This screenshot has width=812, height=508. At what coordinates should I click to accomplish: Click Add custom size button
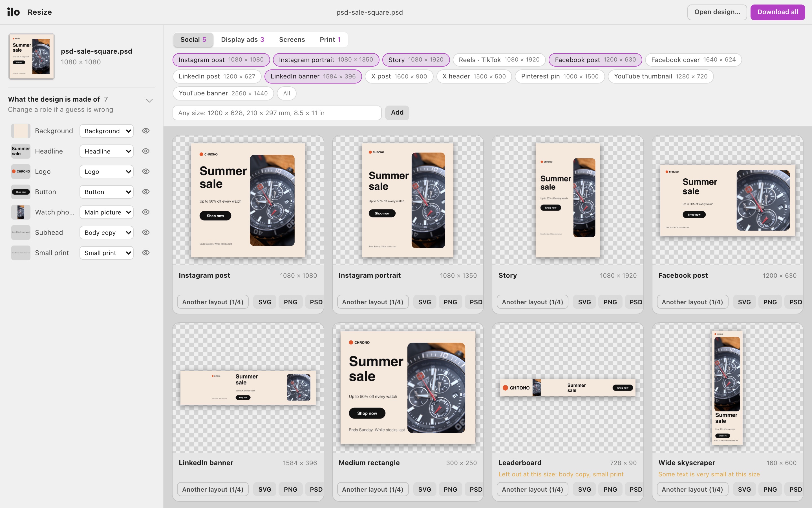pyautogui.click(x=397, y=113)
